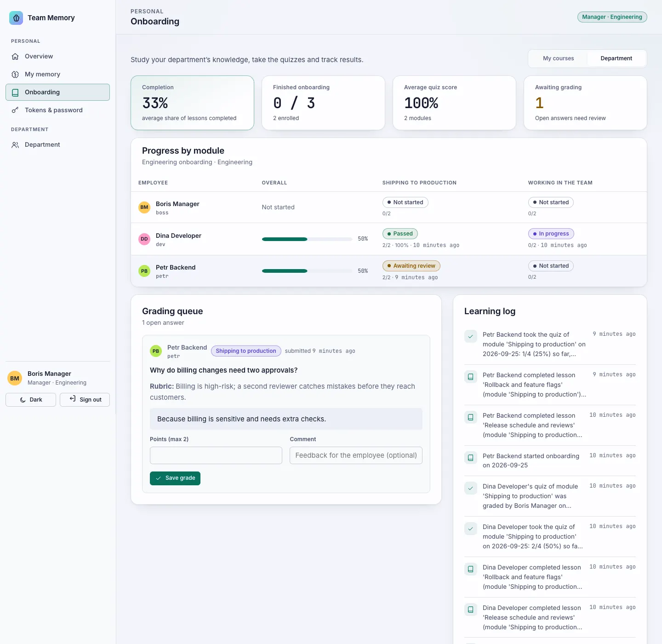Click the 'Average quiz score' 100% card
The height and width of the screenshot is (644, 662).
click(x=454, y=103)
